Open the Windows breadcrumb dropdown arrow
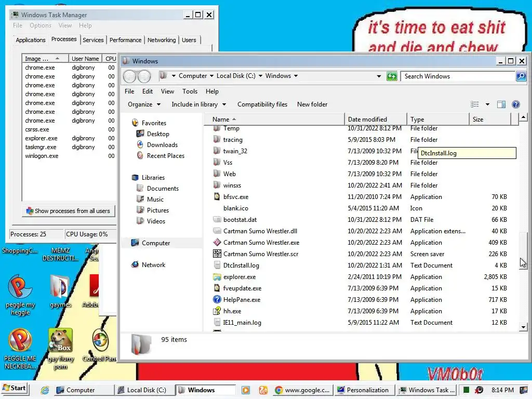The image size is (532, 399). point(296,76)
